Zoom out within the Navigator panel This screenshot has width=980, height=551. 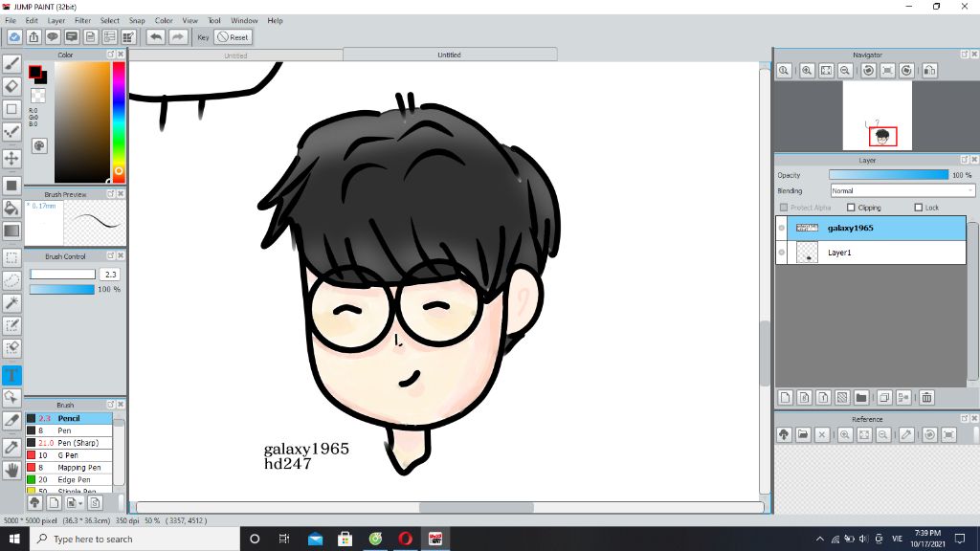845,71
